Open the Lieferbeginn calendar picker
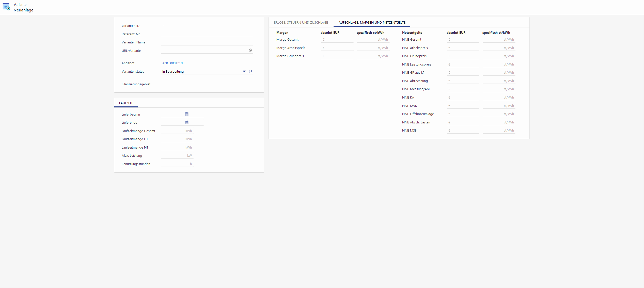The image size is (644, 288). pos(187,114)
